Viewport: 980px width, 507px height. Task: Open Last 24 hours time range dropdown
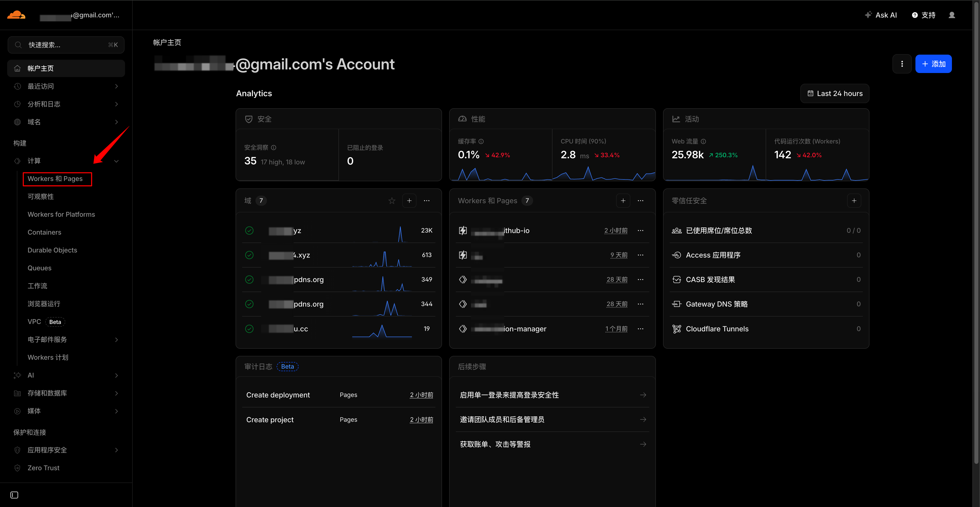pyautogui.click(x=835, y=94)
